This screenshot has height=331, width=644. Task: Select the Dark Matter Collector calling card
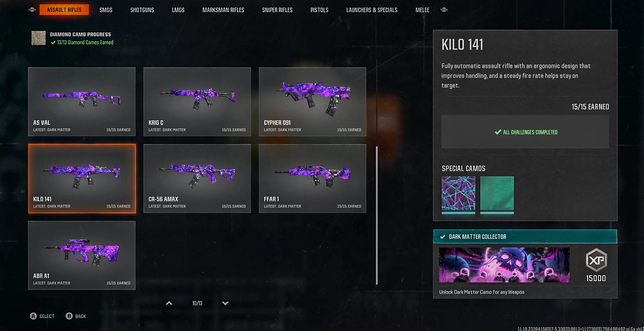[x=504, y=265]
